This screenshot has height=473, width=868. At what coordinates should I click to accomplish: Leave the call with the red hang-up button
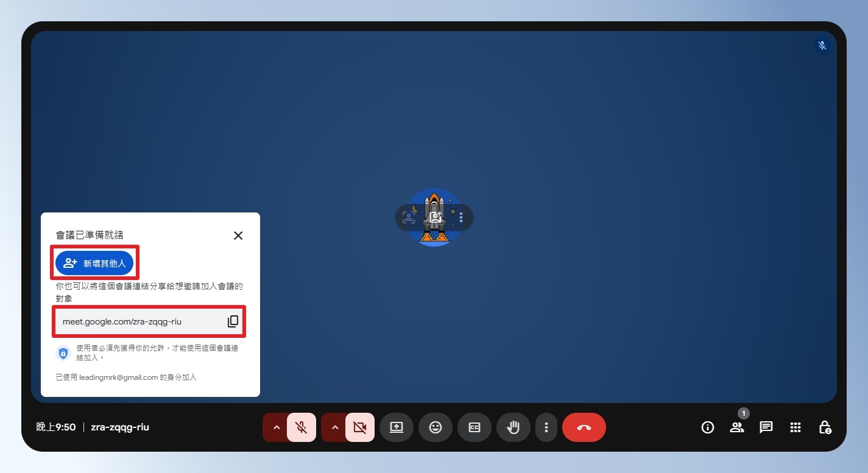pos(584,427)
